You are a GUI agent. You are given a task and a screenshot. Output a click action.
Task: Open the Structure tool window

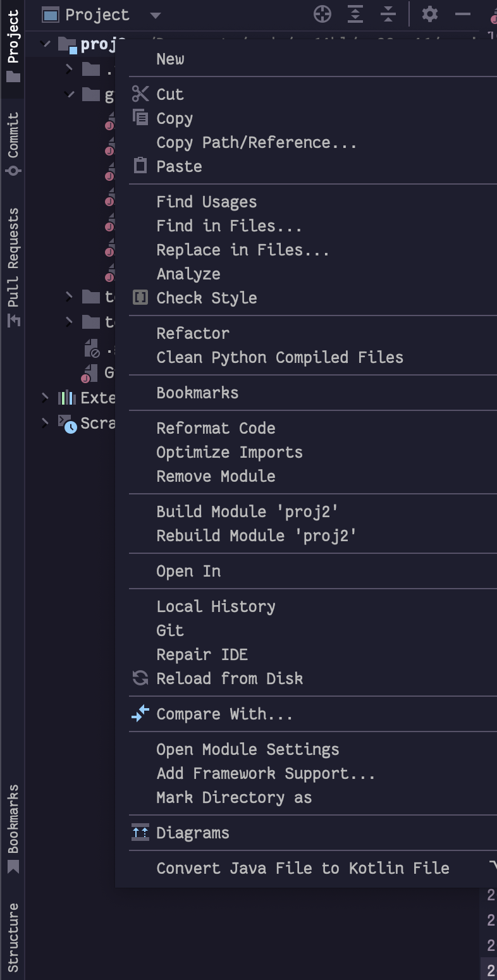pos(13,937)
